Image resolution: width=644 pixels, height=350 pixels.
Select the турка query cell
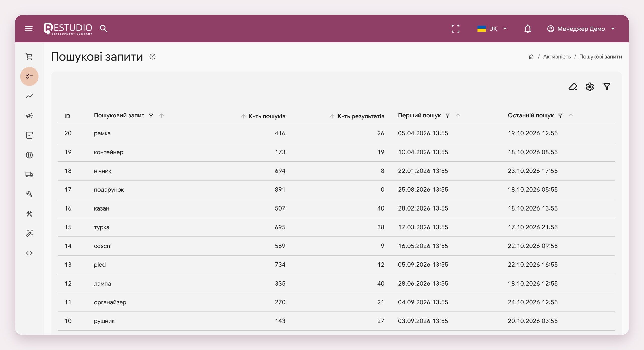pos(102,227)
